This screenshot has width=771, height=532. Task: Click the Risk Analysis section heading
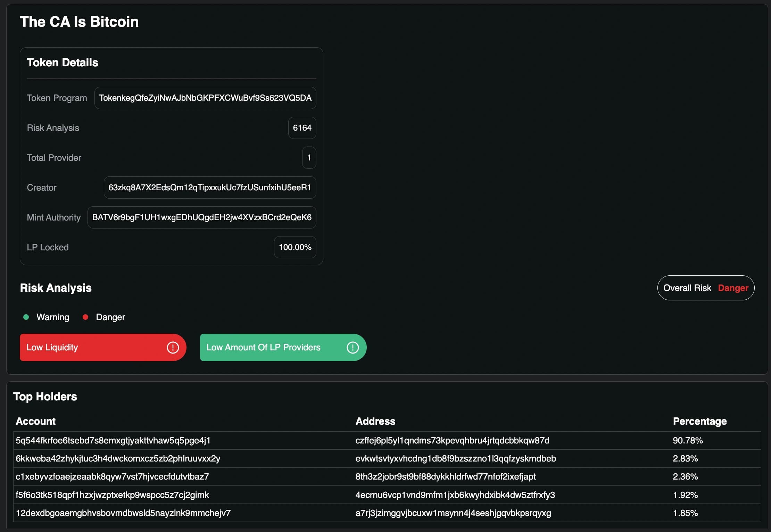click(56, 288)
